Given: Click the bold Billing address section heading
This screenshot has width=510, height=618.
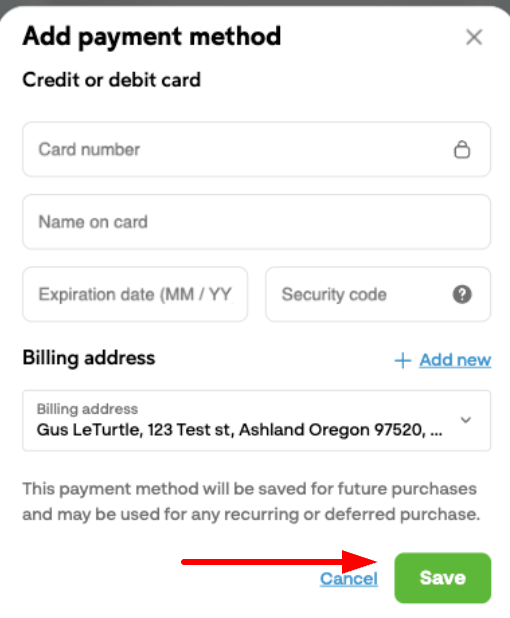Looking at the screenshot, I should (x=89, y=358).
